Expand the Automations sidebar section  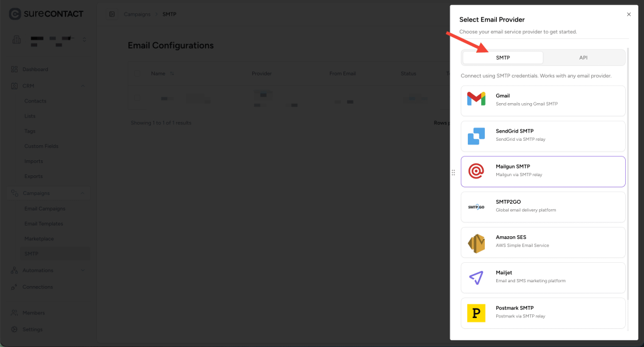83,270
